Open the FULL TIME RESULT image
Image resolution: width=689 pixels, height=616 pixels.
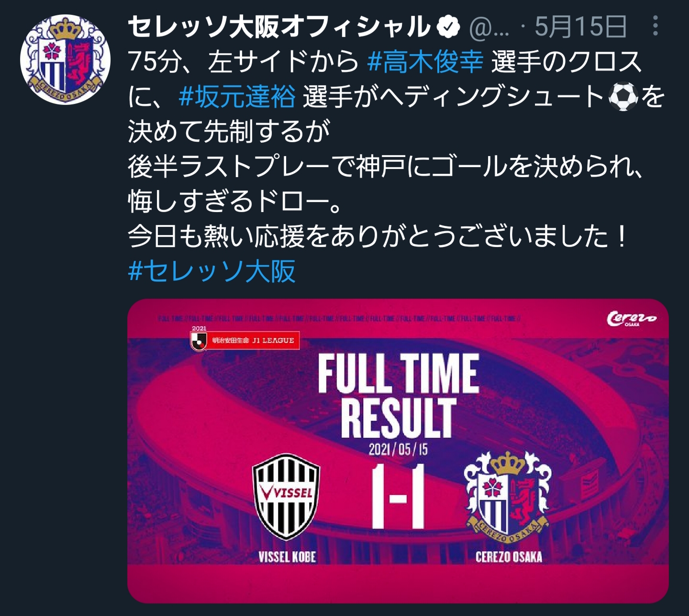pyautogui.click(x=398, y=450)
